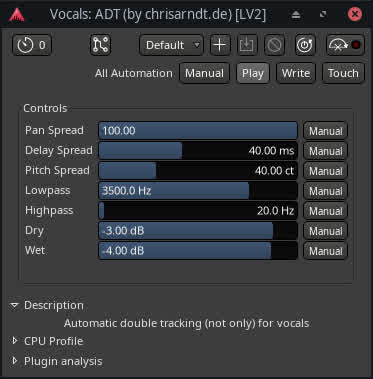This screenshot has width=373, height=379.
Task: Click the reset DSP meter icon
Action: click(x=345, y=45)
